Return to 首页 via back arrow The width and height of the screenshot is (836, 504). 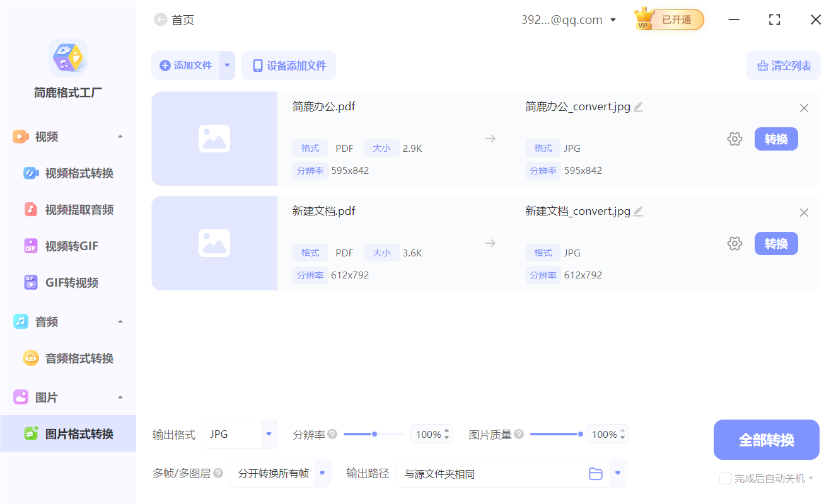(x=160, y=20)
